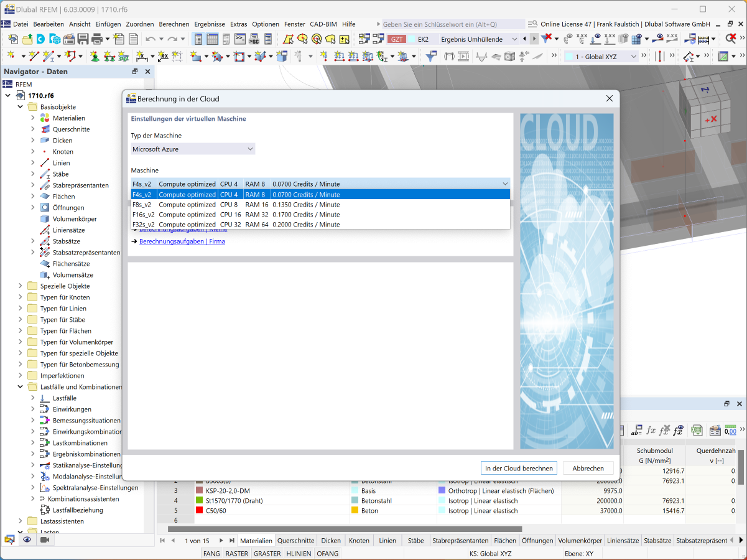Click previous load case arrow in toolbar
The image size is (747, 560).
coord(525,39)
